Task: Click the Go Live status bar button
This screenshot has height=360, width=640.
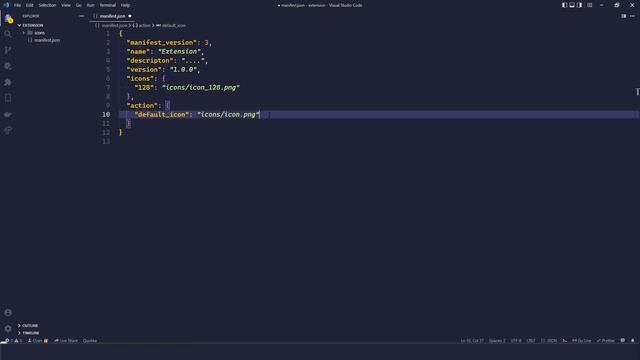Action: click(581, 340)
